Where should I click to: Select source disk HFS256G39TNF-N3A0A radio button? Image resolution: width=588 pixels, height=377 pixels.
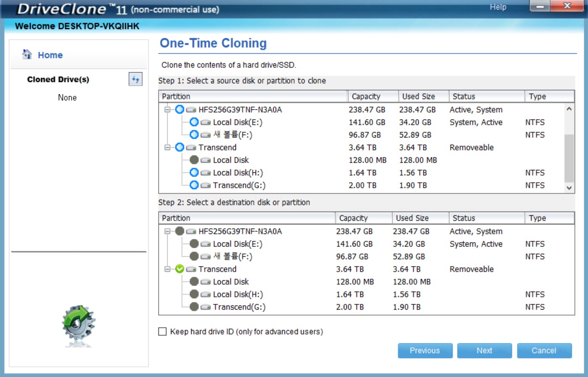pyautogui.click(x=179, y=109)
